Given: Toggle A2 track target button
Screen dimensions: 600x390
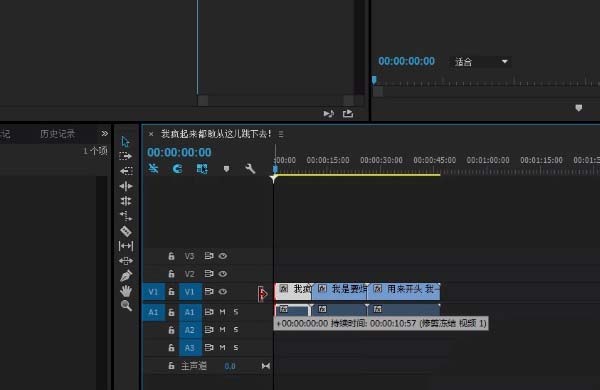Looking at the screenshot, I should click(190, 330).
